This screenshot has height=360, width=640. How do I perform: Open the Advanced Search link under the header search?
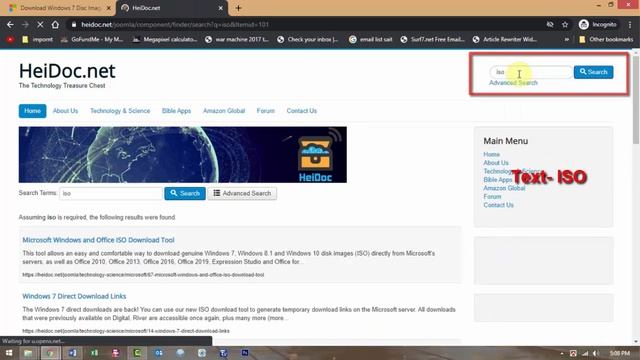point(513,83)
